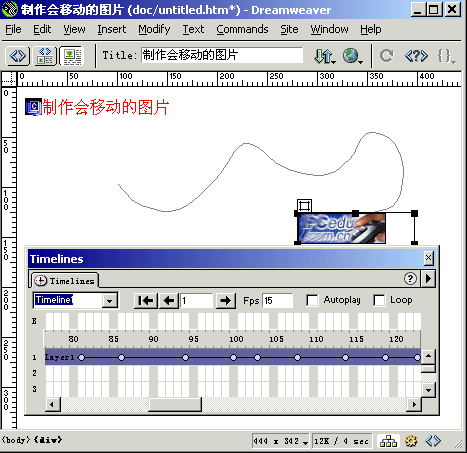Rewind timeline to first frame
The height and width of the screenshot is (453, 467).
tap(146, 301)
